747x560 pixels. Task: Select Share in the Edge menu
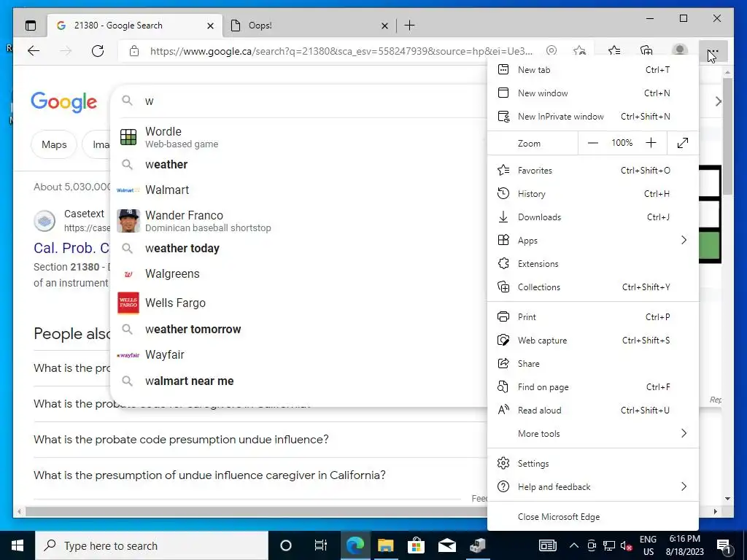point(592,363)
